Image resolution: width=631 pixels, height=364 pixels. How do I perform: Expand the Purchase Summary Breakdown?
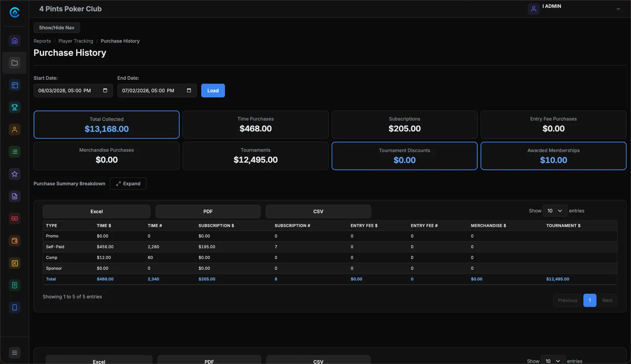tap(128, 184)
